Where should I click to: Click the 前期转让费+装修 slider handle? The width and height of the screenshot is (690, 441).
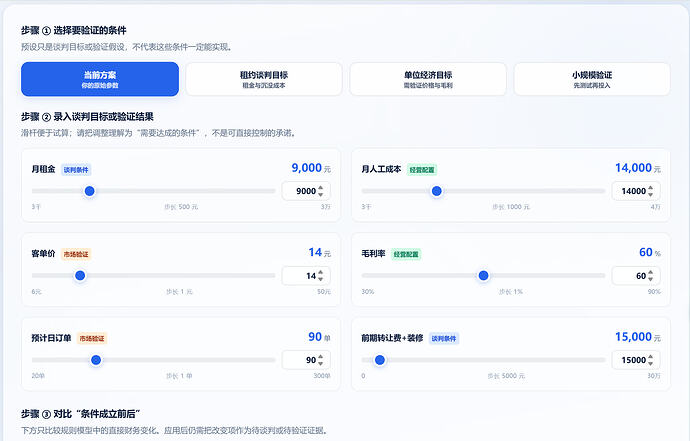380,360
